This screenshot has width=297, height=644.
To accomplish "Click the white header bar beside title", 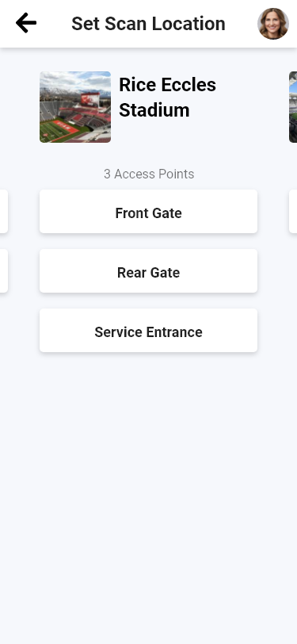I will tap(242, 24).
